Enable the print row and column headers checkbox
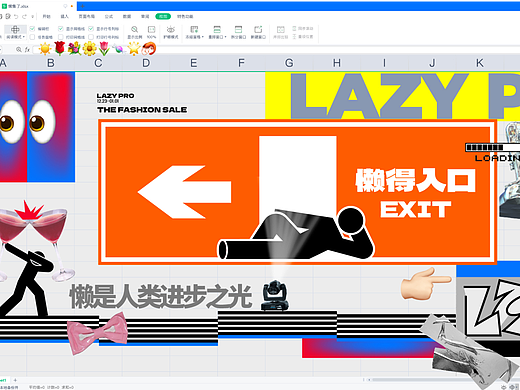Viewport: 520px width, 390px height. click(x=91, y=37)
